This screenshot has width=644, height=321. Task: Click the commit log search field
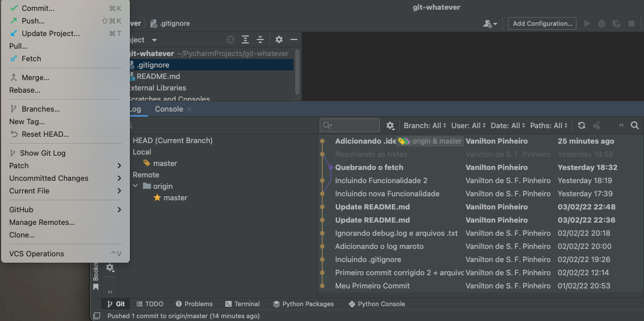(349, 125)
